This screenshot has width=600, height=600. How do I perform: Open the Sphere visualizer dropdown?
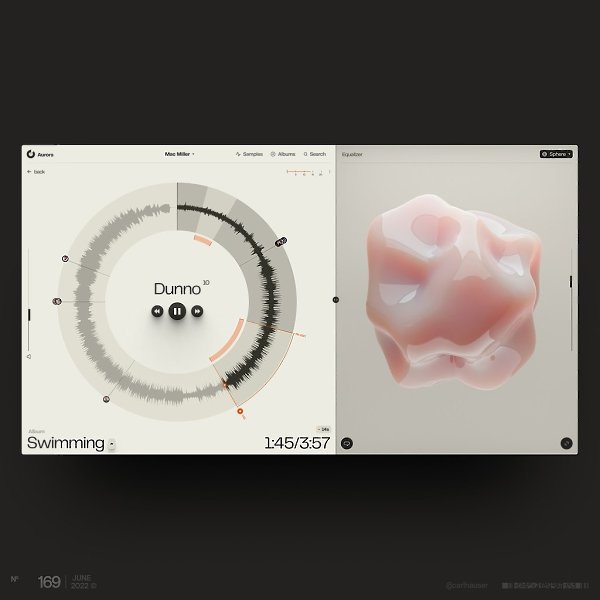point(556,154)
